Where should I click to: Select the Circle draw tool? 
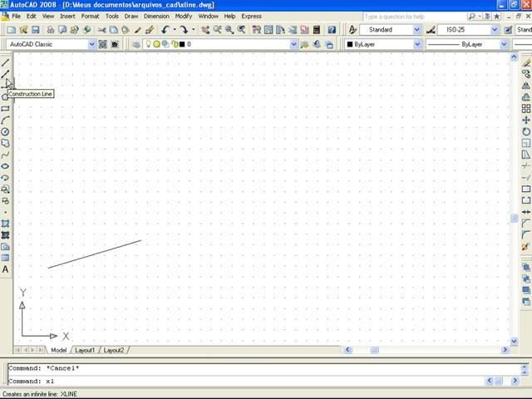tap(6, 132)
